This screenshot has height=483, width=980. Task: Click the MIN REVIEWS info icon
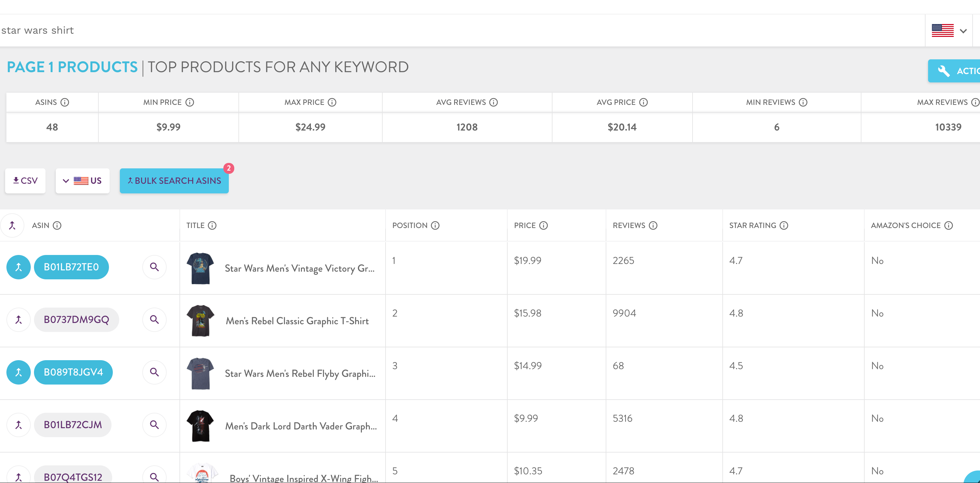[x=803, y=102]
